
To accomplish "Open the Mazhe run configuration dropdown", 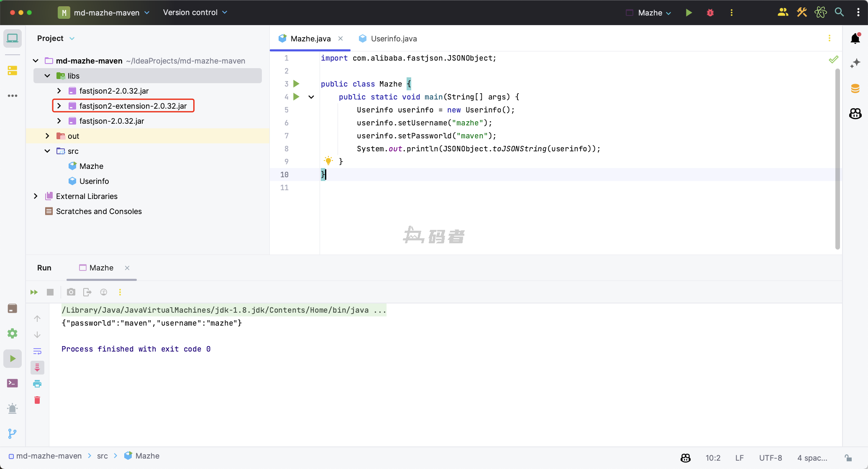I will 654,13.
